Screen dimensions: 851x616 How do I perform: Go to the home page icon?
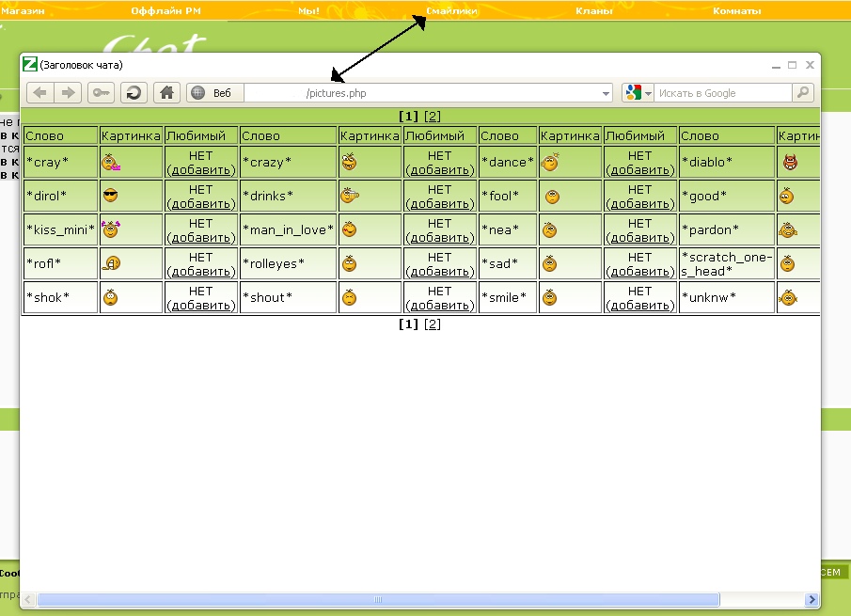tap(166, 92)
